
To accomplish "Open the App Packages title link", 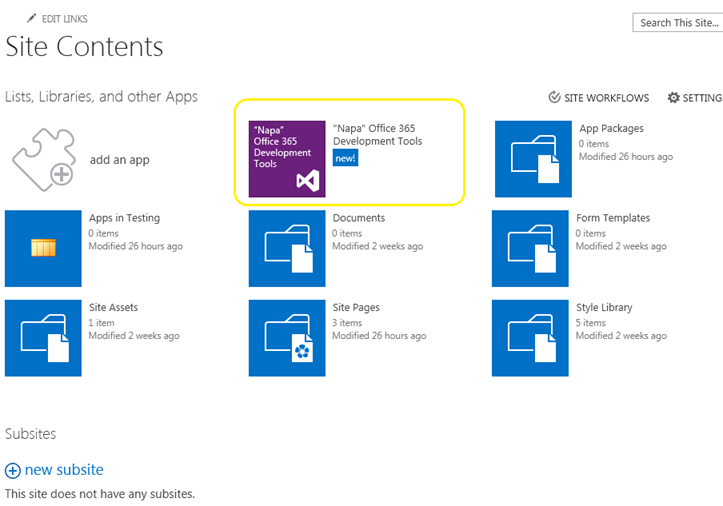I will coord(611,128).
